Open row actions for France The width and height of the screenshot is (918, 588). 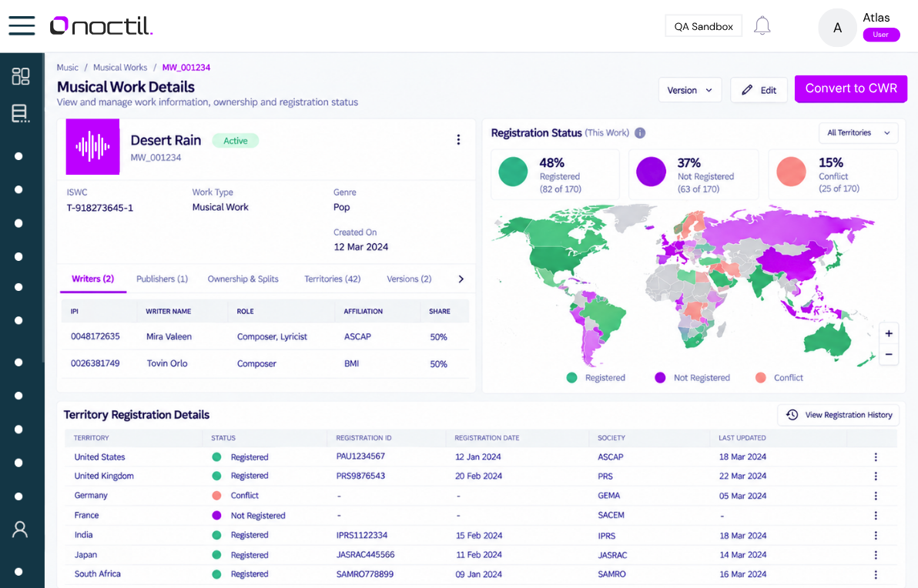(876, 516)
